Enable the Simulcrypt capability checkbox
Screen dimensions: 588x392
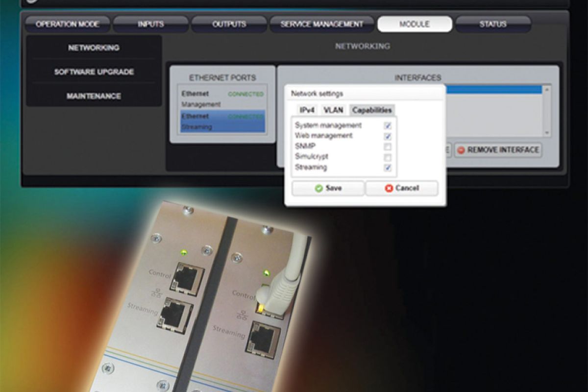[388, 157]
